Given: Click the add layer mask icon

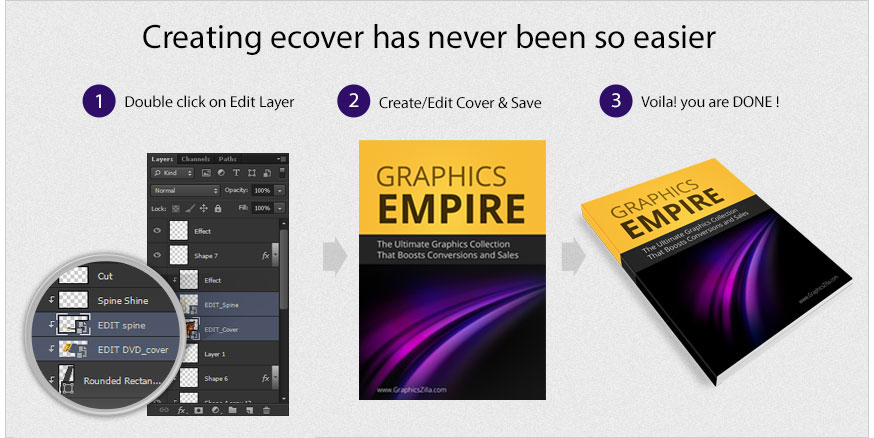Looking at the screenshot, I should click(x=197, y=410).
